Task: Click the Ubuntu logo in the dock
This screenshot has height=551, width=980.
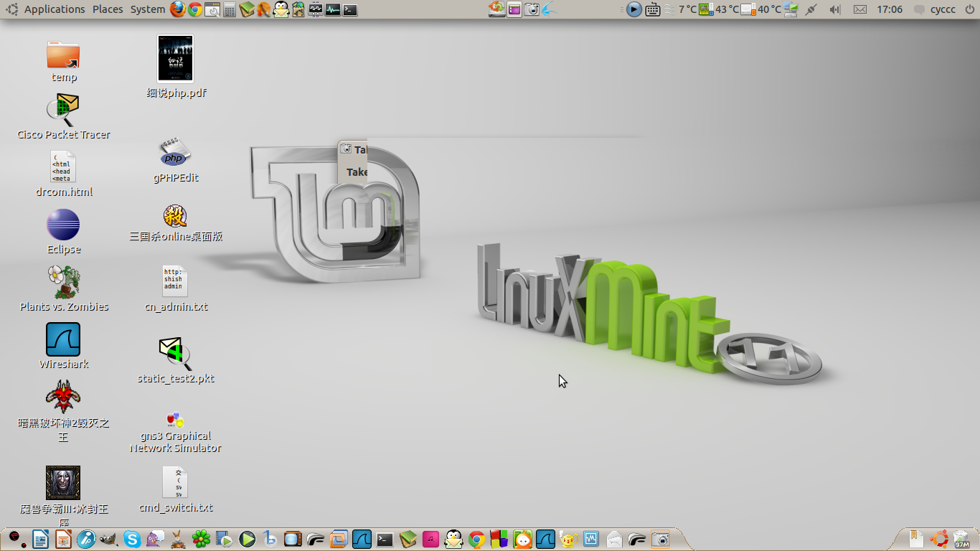Action: [x=939, y=539]
